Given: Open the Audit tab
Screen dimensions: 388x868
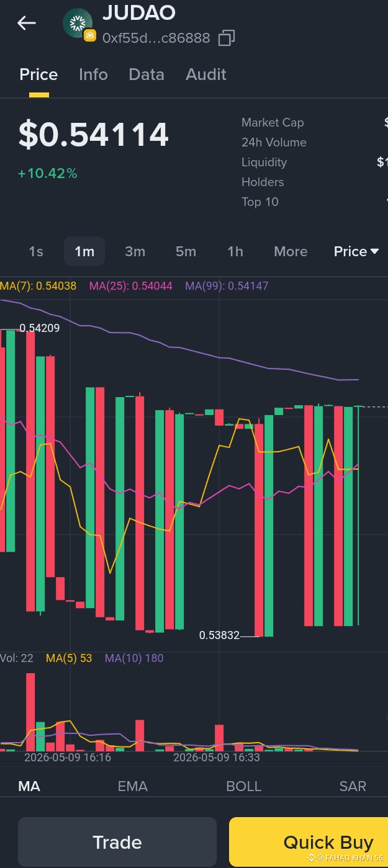Looking at the screenshot, I should pyautogui.click(x=206, y=74).
